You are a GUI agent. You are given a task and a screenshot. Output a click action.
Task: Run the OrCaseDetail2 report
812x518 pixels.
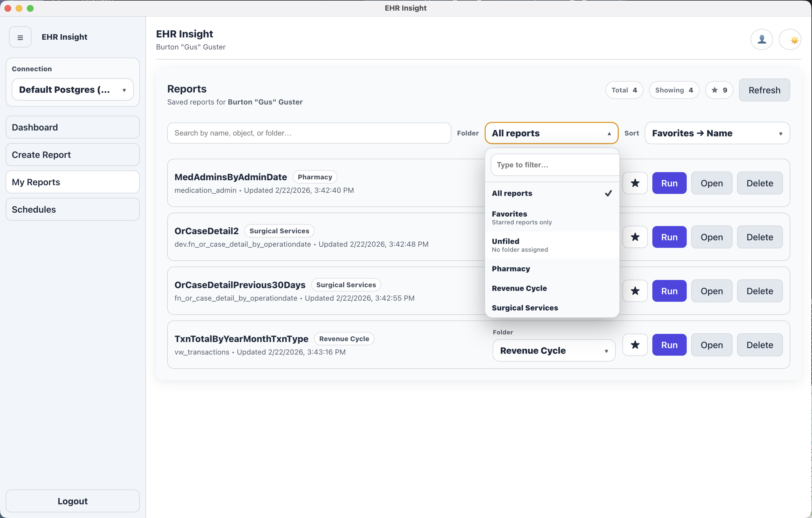[669, 237]
